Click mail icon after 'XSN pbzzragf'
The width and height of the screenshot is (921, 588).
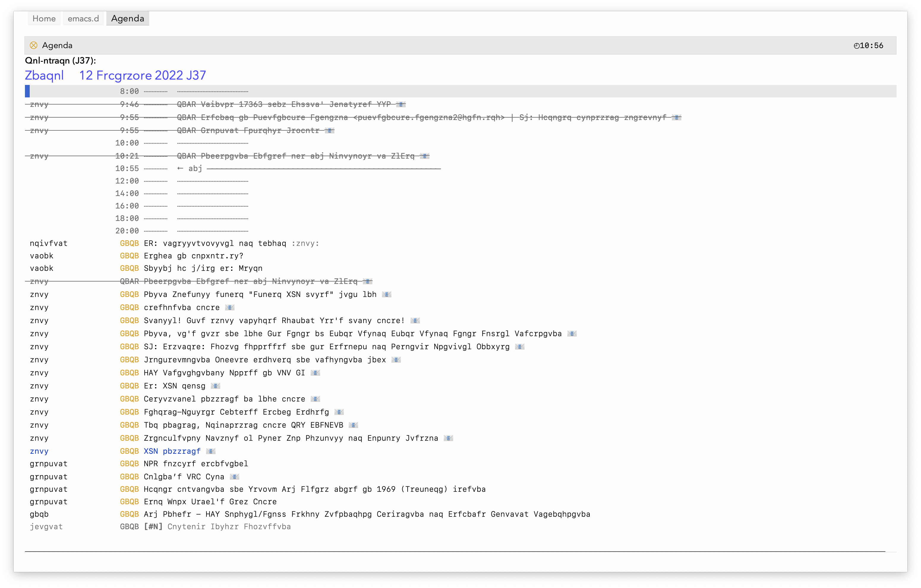tap(211, 451)
